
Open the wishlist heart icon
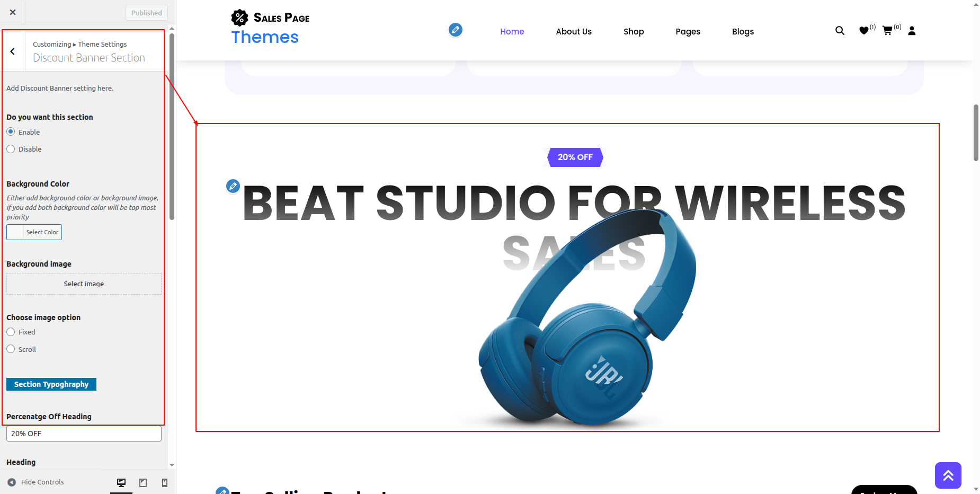point(863,31)
